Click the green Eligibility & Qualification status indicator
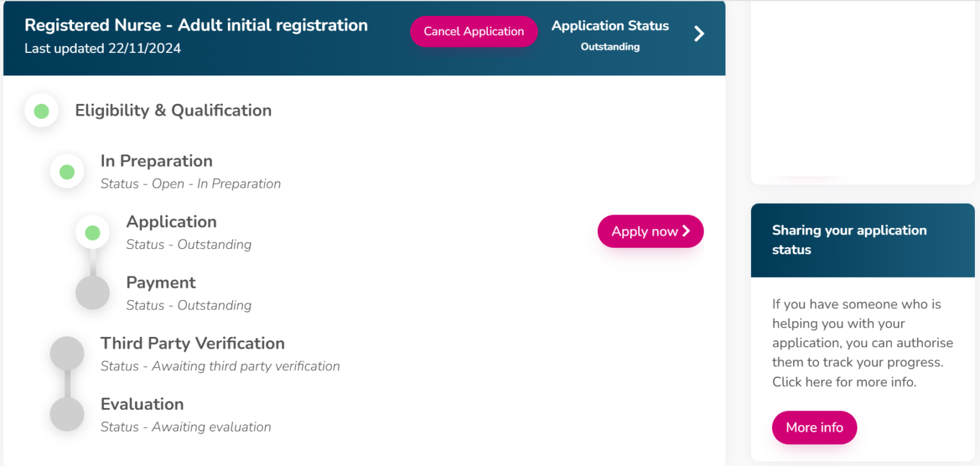This screenshot has height=466, width=980. (x=41, y=110)
